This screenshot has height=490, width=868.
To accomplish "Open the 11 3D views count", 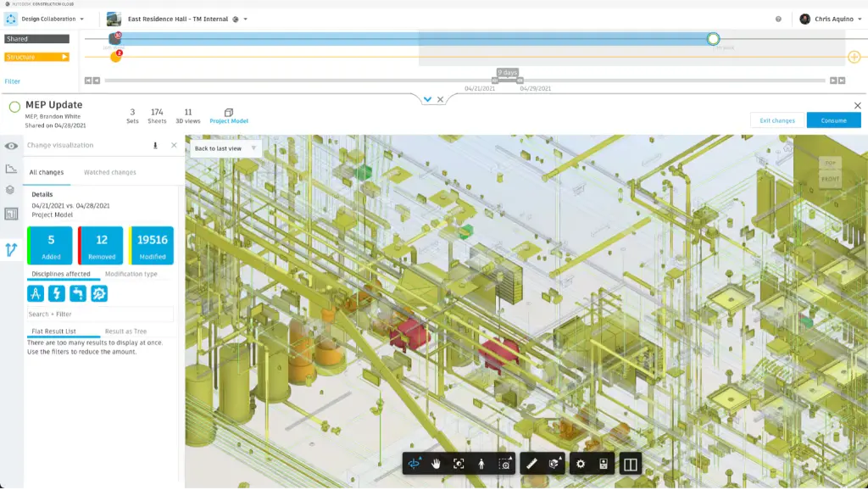I will (x=188, y=116).
